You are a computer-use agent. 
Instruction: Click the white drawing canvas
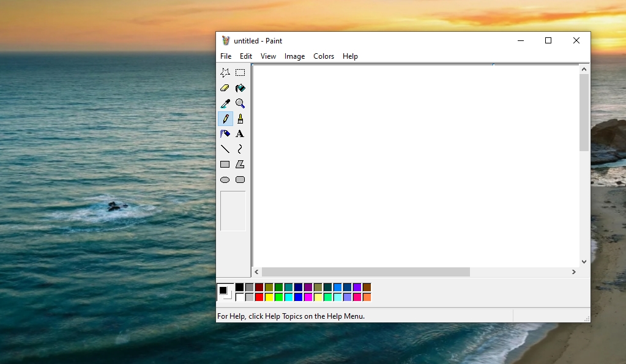tap(416, 166)
